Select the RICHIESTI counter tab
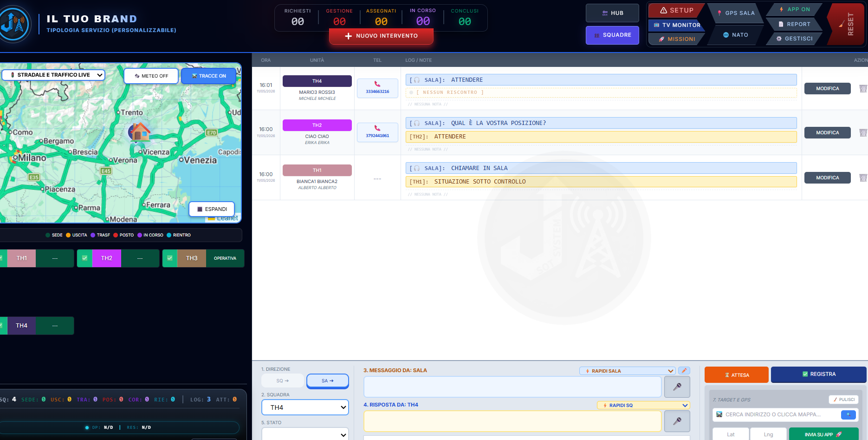 [298, 18]
